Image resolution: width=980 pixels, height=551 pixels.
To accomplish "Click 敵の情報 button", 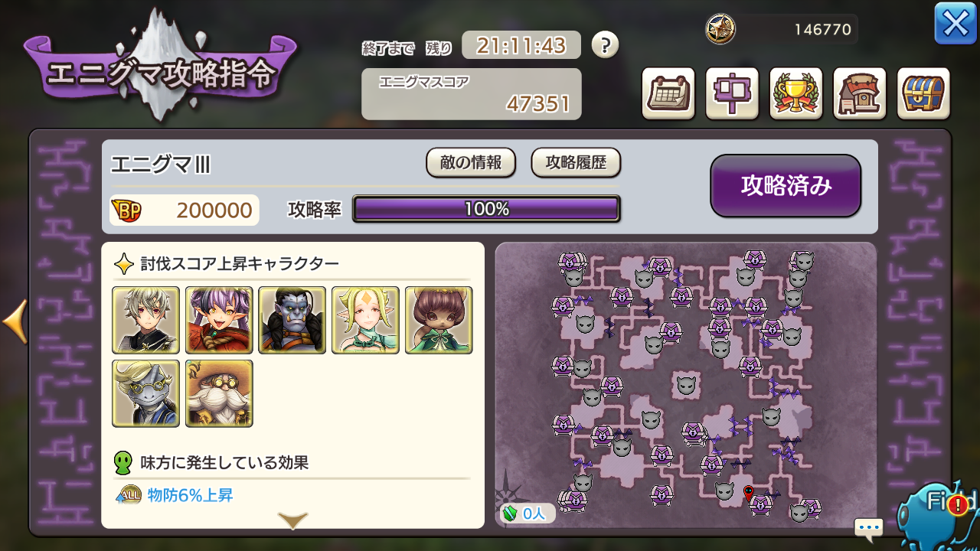I will point(471,162).
